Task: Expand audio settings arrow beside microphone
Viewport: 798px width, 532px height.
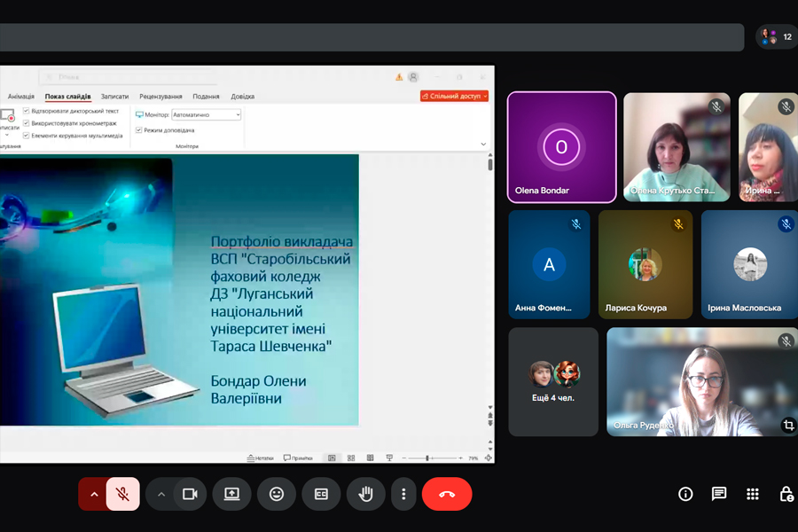Action: click(93, 494)
